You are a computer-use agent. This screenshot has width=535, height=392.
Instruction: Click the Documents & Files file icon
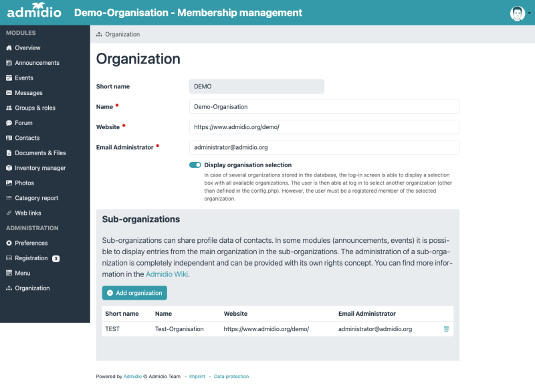click(x=9, y=153)
